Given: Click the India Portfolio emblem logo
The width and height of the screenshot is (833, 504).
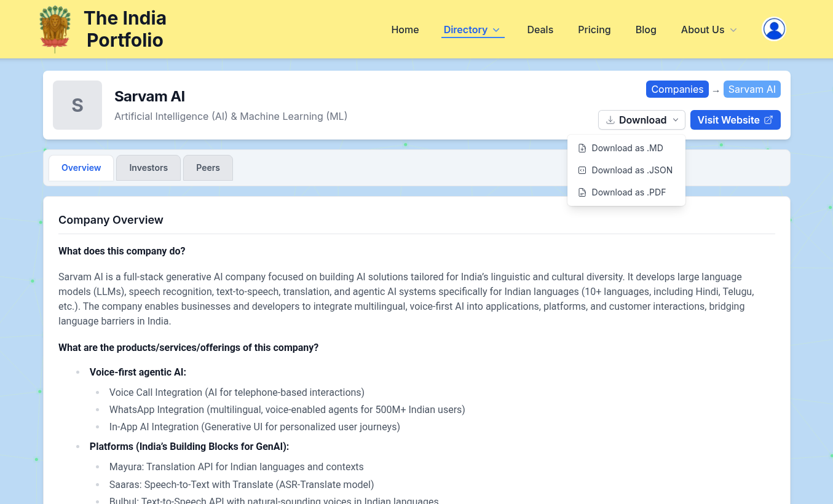Looking at the screenshot, I should point(55,29).
